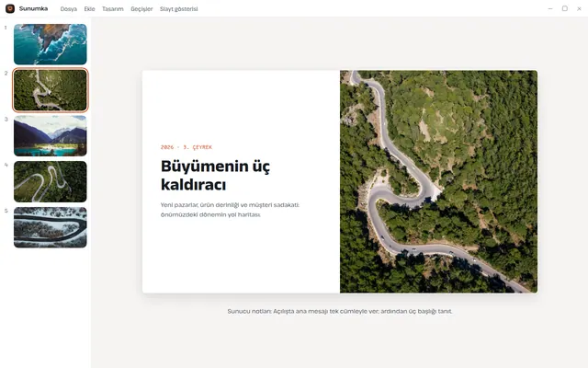Open the Slayt gösterisi menu
The height and width of the screenshot is (368, 588).
tap(178, 9)
